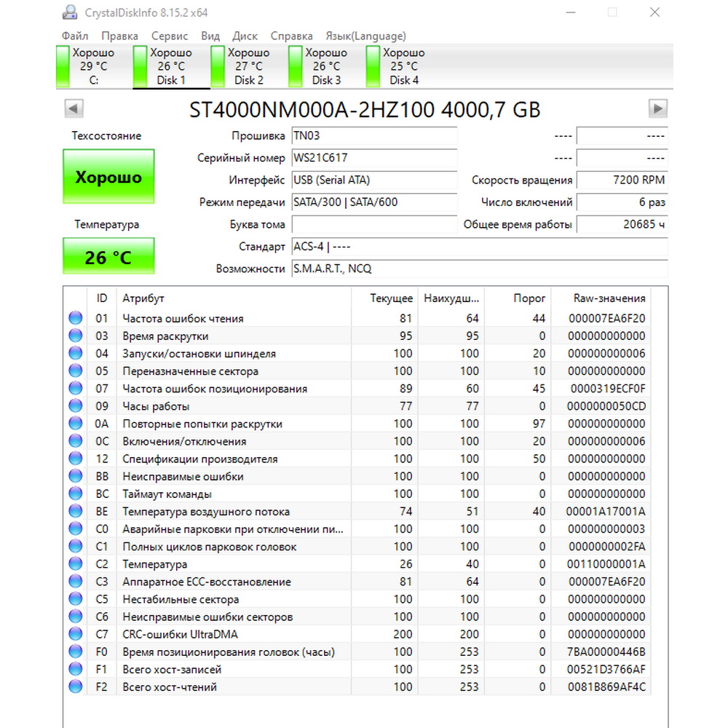
Task: Click status orb for attribute BC row
Action: pos(75,494)
